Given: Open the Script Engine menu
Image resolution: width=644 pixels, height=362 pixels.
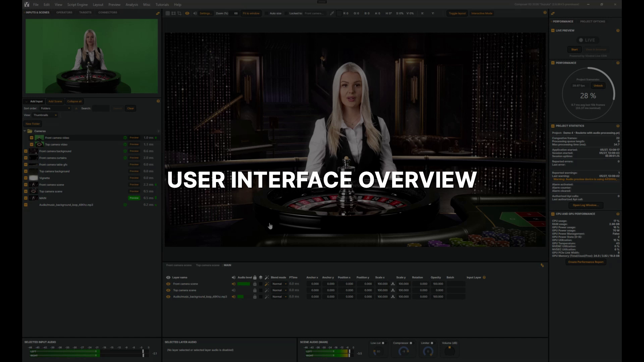Looking at the screenshot, I should 77,5.
